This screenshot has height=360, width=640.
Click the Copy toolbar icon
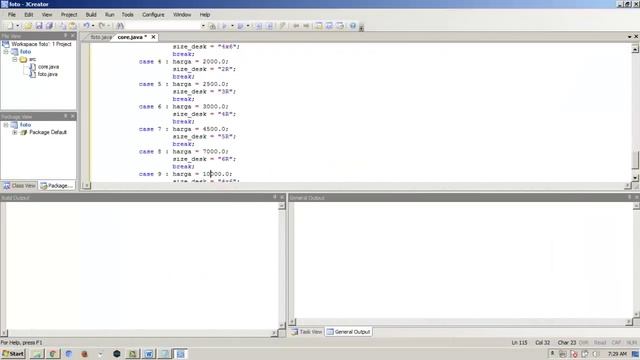coord(62,26)
